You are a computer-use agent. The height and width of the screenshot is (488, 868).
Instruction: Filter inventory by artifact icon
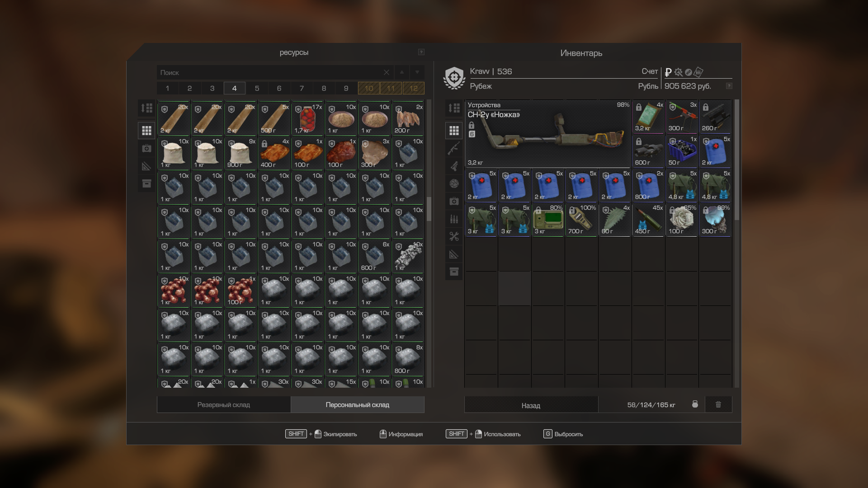click(454, 183)
